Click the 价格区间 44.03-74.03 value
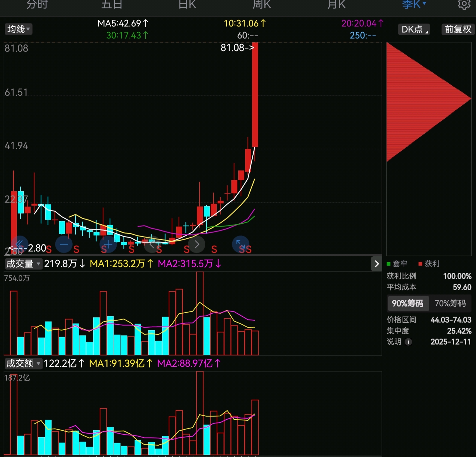The width and height of the screenshot is (476, 457). 451,320
